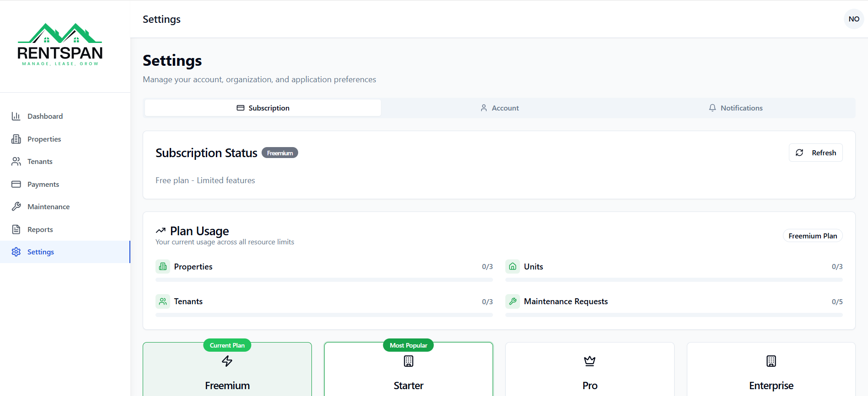Click the Reports document icon

click(x=16, y=229)
